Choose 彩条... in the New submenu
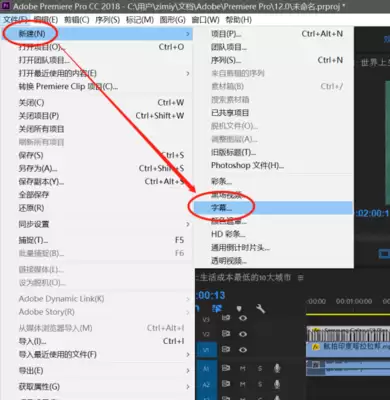The height and width of the screenshot is (400, 390). point(273,181)
